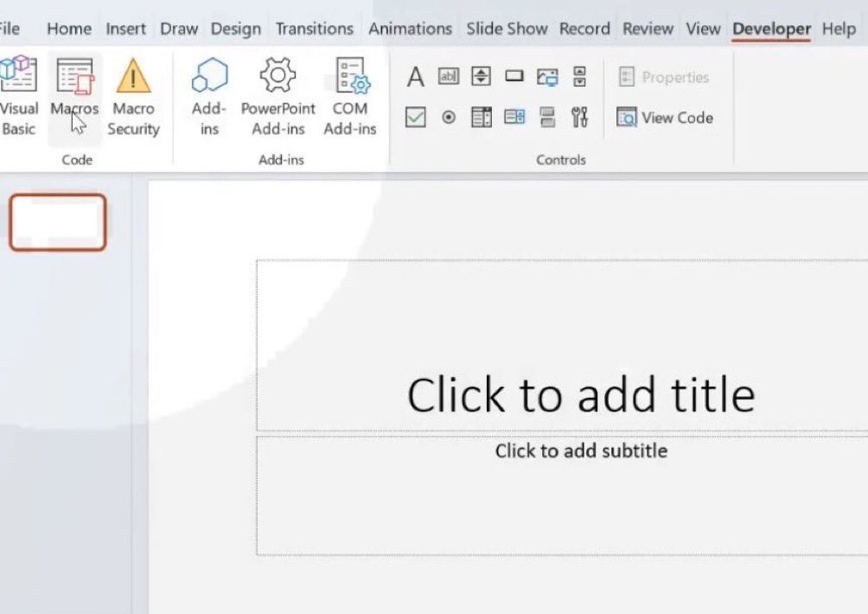This screenshot has width=868, height=614.
Task: Open the Help tab
Action: pos(839,29)
